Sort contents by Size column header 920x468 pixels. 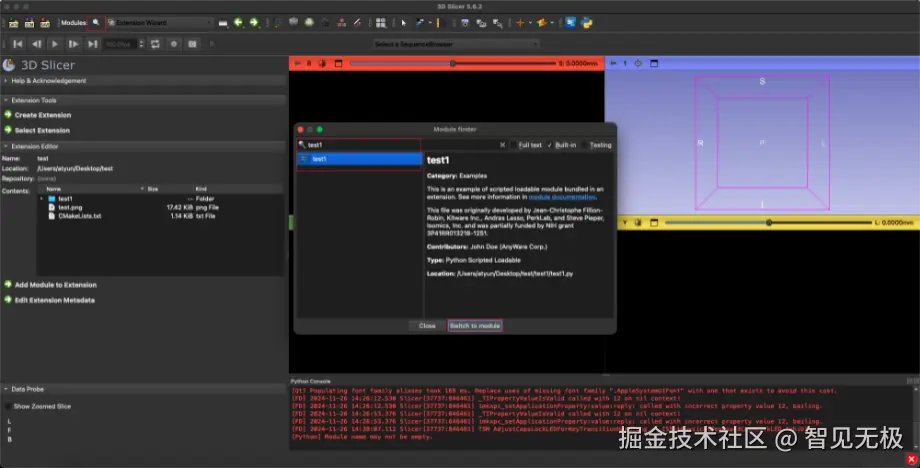tap(169, 189)
